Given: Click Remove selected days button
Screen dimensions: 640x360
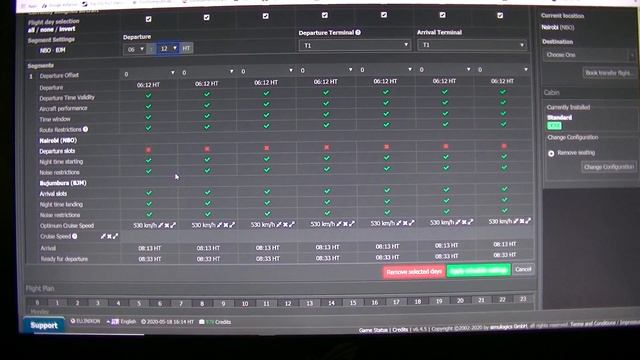Looking at the screenshot, I should pos(413,272).
